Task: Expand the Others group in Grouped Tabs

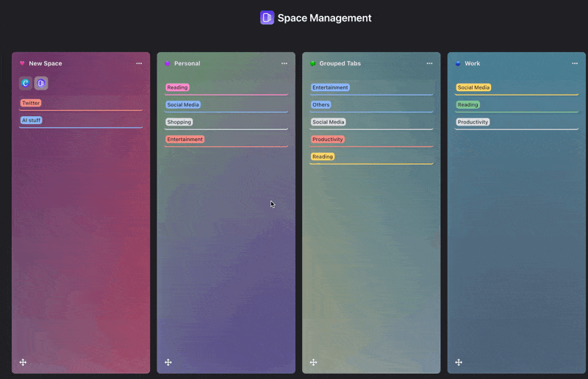Action: [320, 105]
